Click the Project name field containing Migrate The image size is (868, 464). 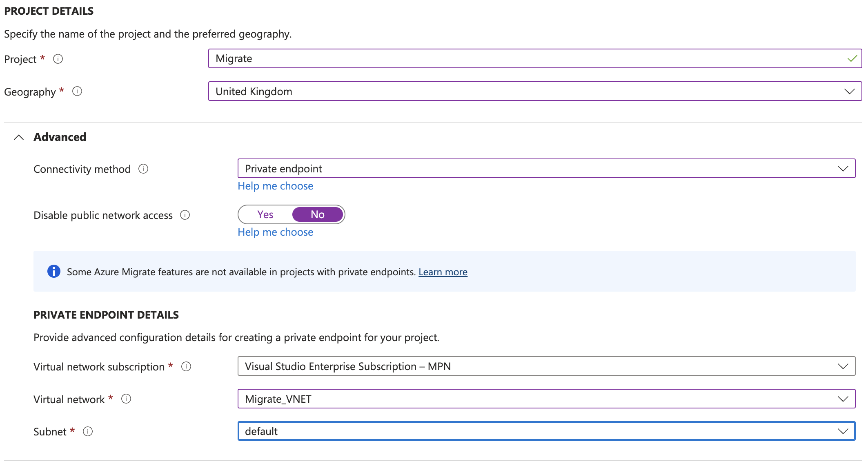click(x=535, y=58)
